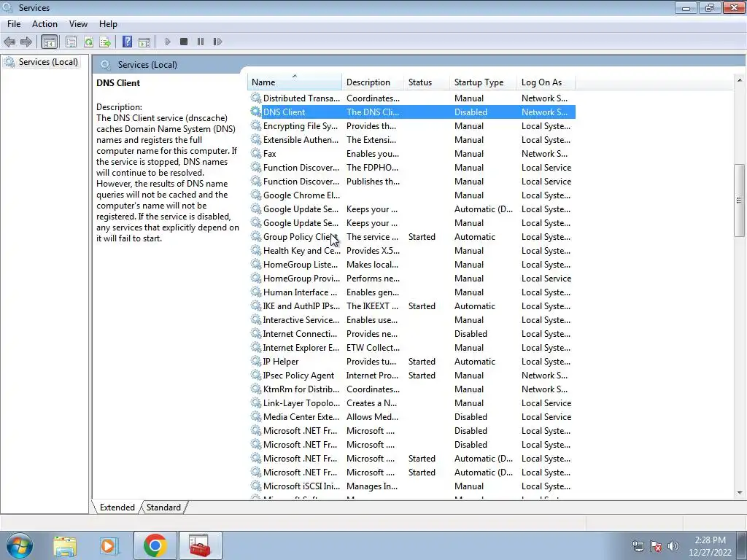
Task: Open the File menu
Action: [14, 24]
